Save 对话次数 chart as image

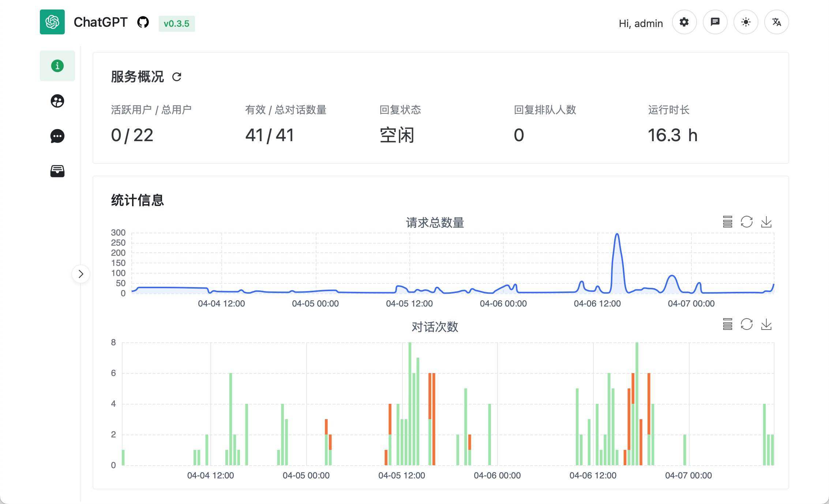coord(766,324)
